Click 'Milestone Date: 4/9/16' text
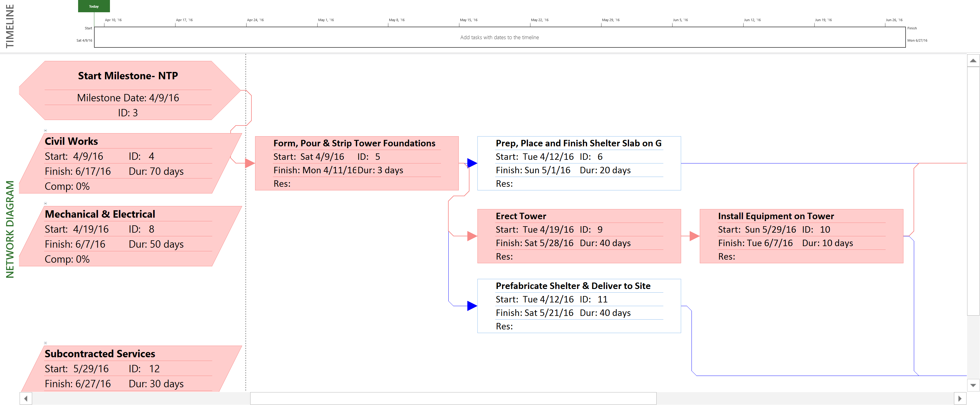This screenshot has width=980, height=405. coord(128,98)
